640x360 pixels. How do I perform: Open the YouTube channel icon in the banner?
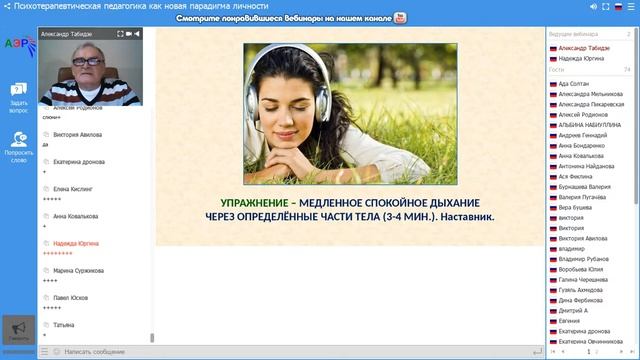coord(400,18)
